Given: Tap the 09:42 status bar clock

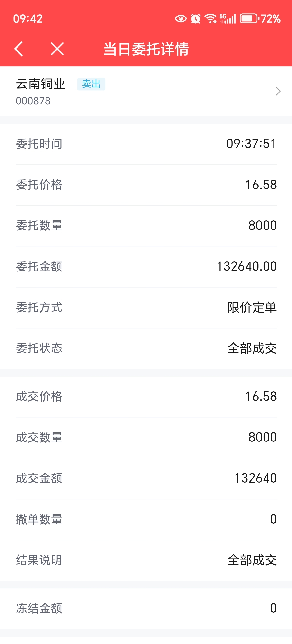Looking at the screenshot, I should coord(28,19).
